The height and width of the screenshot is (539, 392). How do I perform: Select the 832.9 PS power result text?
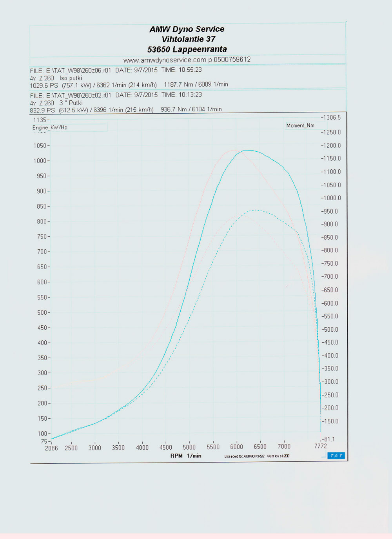(x=42, y=110)
